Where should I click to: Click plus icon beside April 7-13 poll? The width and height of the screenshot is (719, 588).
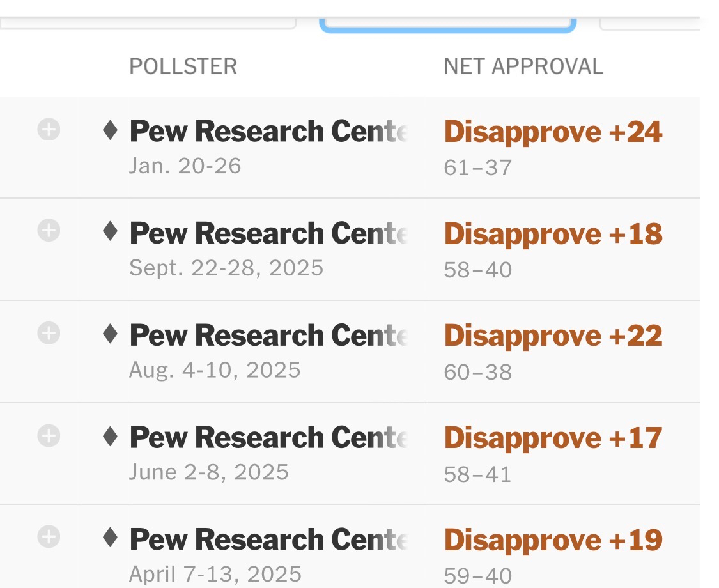click(49, 538)
